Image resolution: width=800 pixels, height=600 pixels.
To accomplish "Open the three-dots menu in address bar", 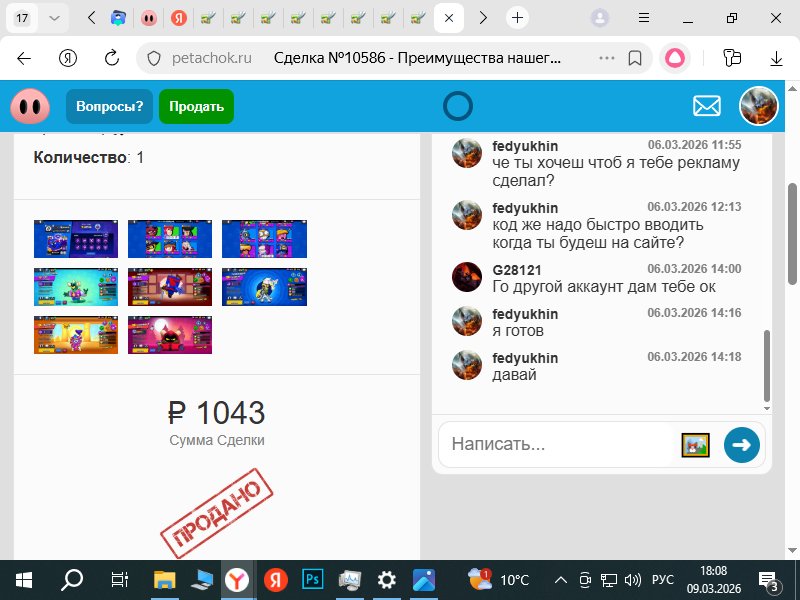I will click(606, 58).
